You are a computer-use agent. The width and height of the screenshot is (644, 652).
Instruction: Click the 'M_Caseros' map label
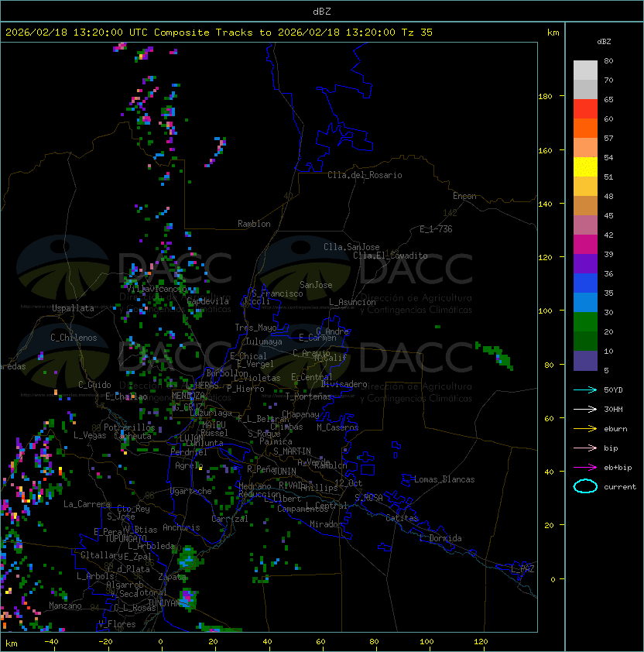coord(337,427)
